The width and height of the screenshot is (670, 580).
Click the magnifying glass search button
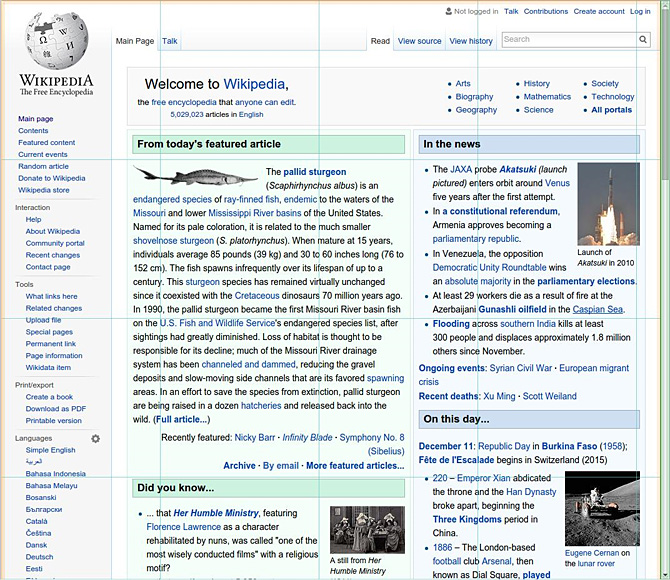pyautogui.click(x=643, y=40)
